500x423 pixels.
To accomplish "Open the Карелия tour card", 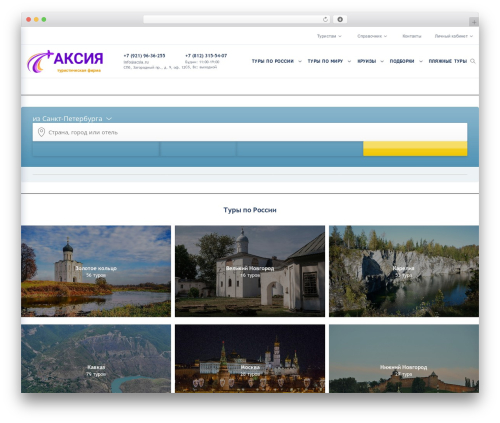I will click(404, 271).
